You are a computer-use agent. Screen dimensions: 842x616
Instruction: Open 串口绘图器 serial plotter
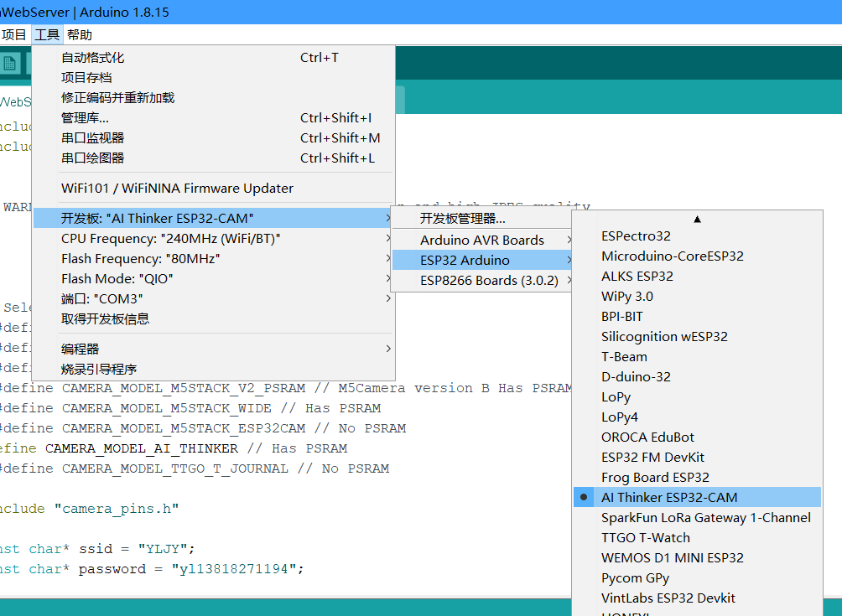coord(214,158)
